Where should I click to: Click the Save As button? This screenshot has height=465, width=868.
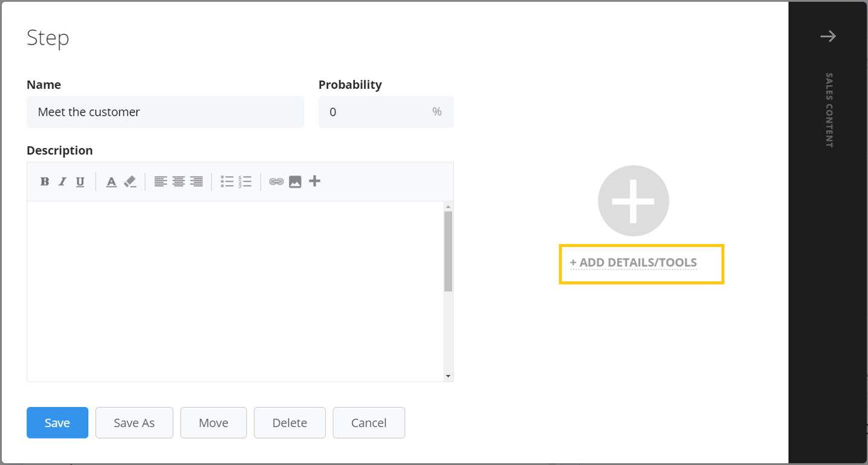(134, 422)
